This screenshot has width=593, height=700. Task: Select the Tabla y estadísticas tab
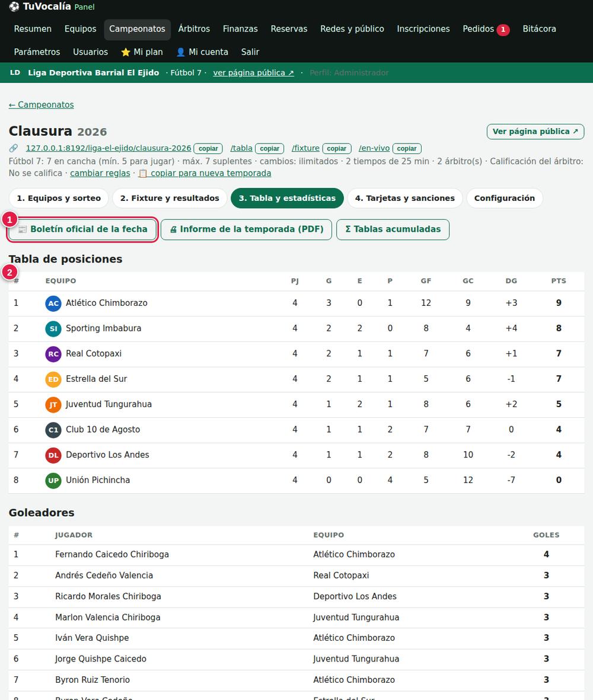tap(287, 198)
